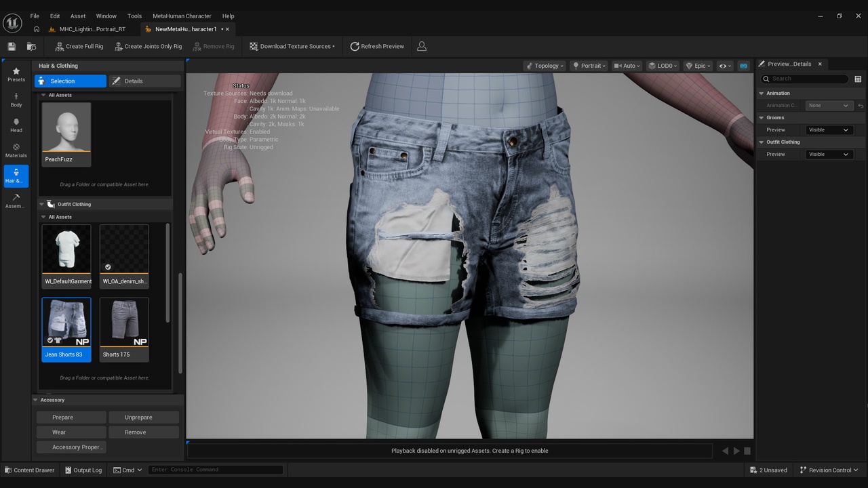Open the Body sidebar panel
The height and width of the screenshot is (488, 868).
click(16, 100)
